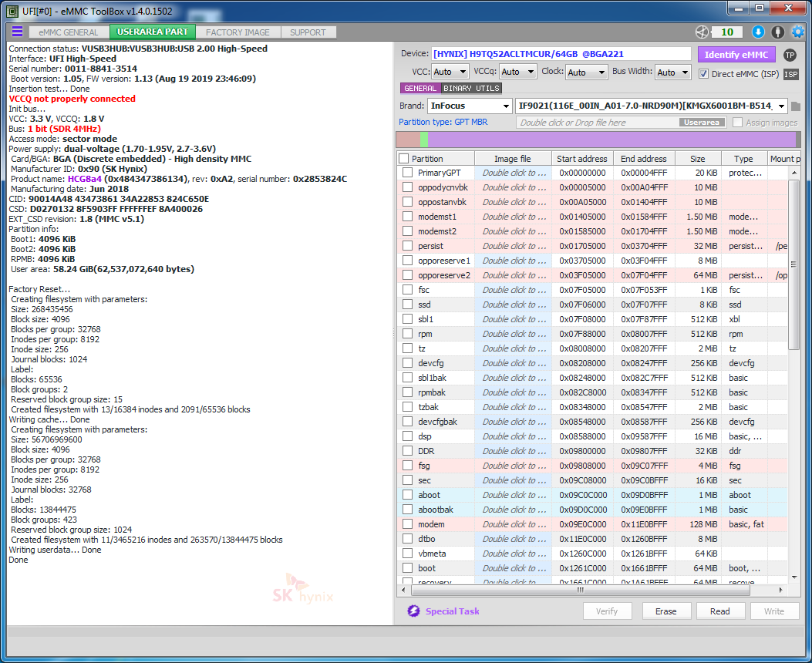Check the DDR partition checkbox
The width and height of the screenshot is (812, 663).
tap(408, 451)
